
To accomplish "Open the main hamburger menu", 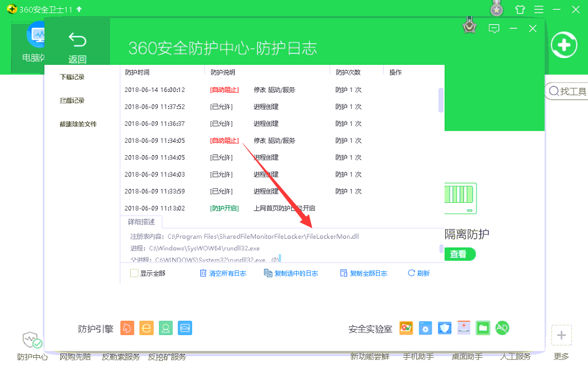I will (x=538, y=9).
